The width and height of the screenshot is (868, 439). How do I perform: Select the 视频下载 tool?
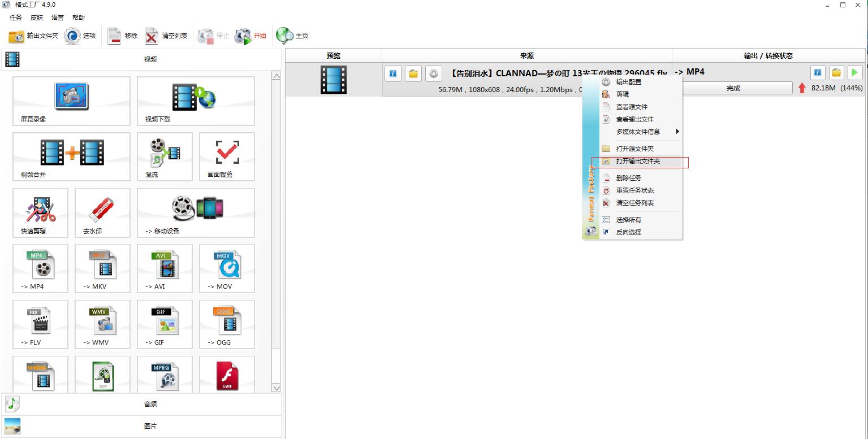click(196, 101)
